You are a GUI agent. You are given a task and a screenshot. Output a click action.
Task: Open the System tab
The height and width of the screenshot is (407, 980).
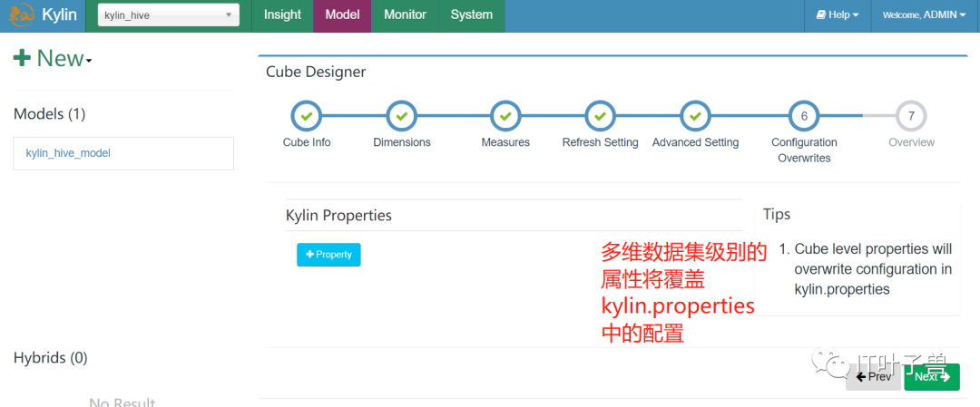(472, 15)
